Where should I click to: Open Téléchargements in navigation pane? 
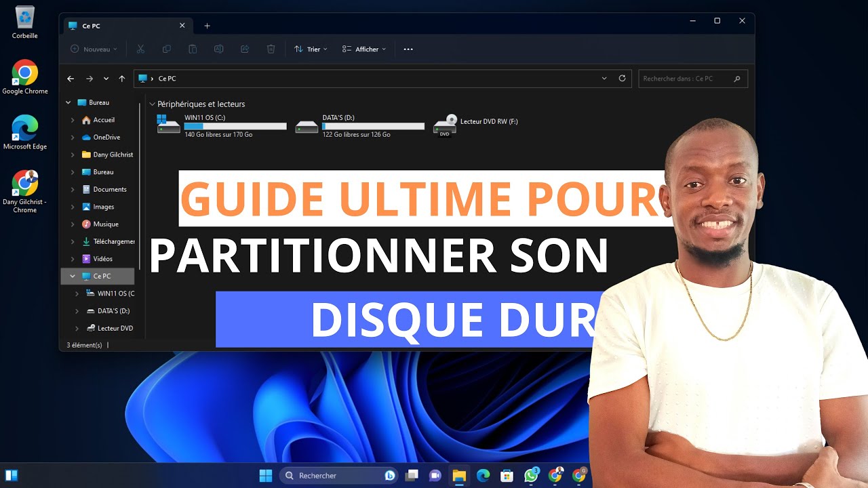click(x=108, y=241)
